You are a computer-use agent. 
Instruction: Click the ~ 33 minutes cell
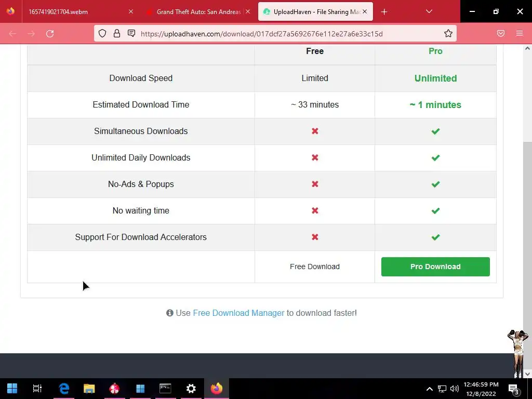(314, 104)
